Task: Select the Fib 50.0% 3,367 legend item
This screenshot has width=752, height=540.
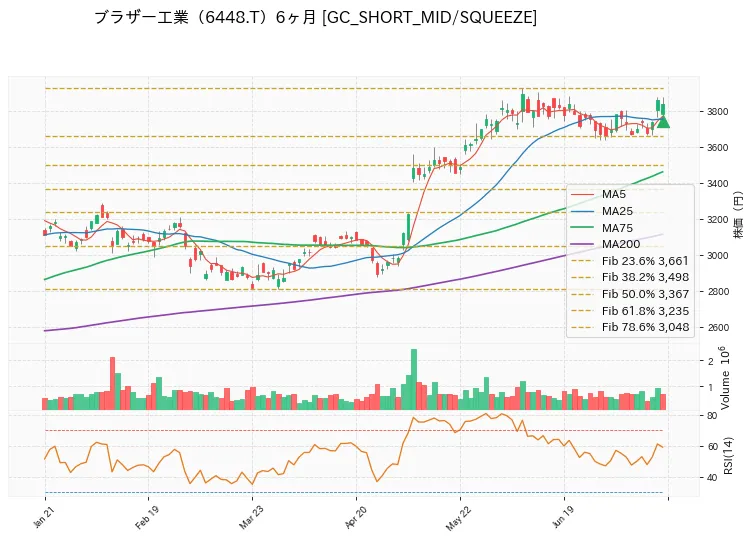Action: 630,294
